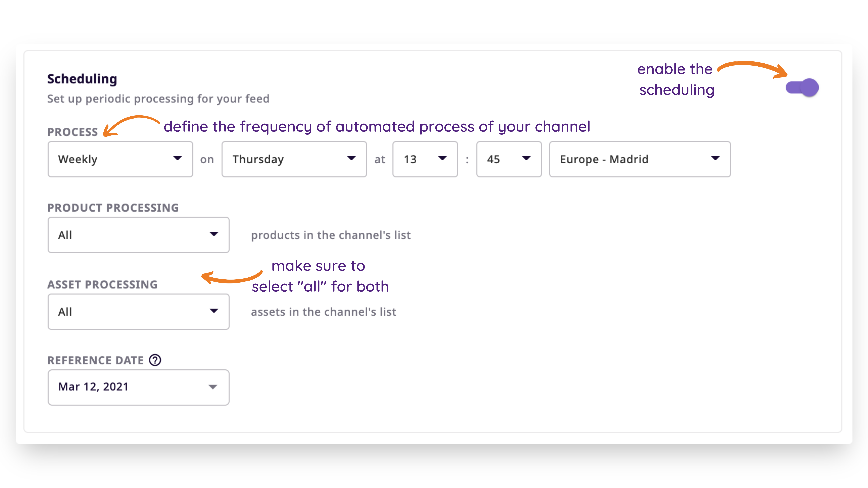Viewport: 868px width, 488px height.
Task: Open the Reference Date Mar 12, 2021 picker
Action: click(138, 387)
